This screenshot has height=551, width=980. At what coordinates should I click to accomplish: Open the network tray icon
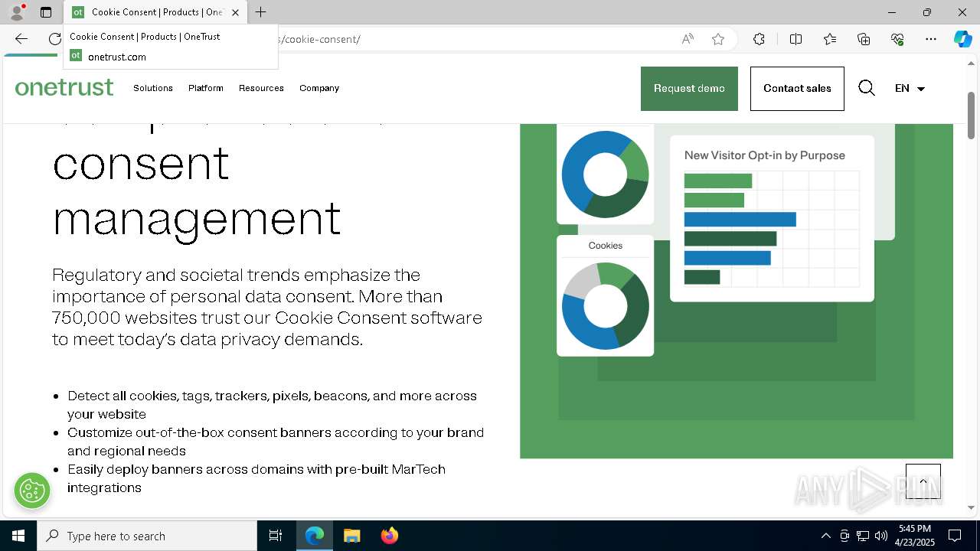[863, 536]
